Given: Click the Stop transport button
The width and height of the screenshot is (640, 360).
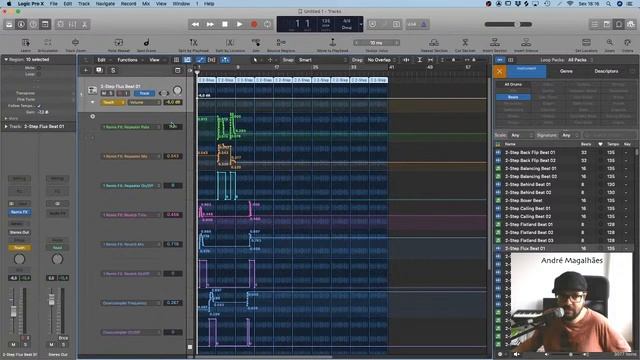Looking at the screenshot, I should [x=225, y=24].
